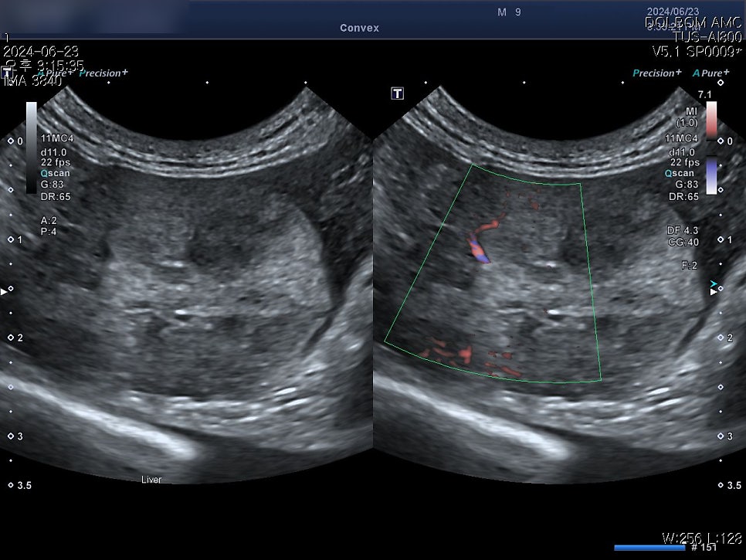Click depth marker '2' on right scale
This screenshot has width=746, height=560.
[x=730, y=338]
